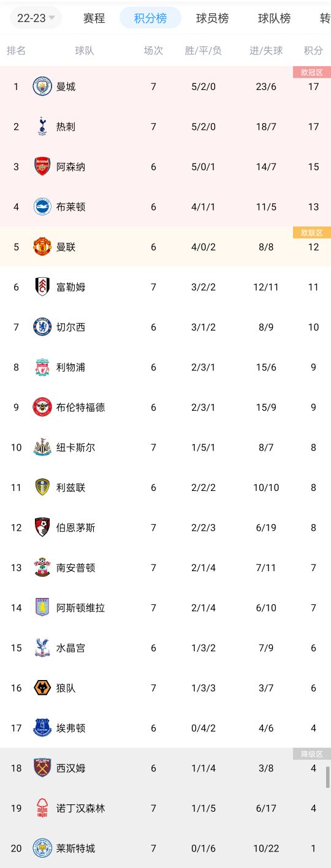Tap the Liverpool crest icon
This screenshot has height=868, width=331.
click(42, 367)
